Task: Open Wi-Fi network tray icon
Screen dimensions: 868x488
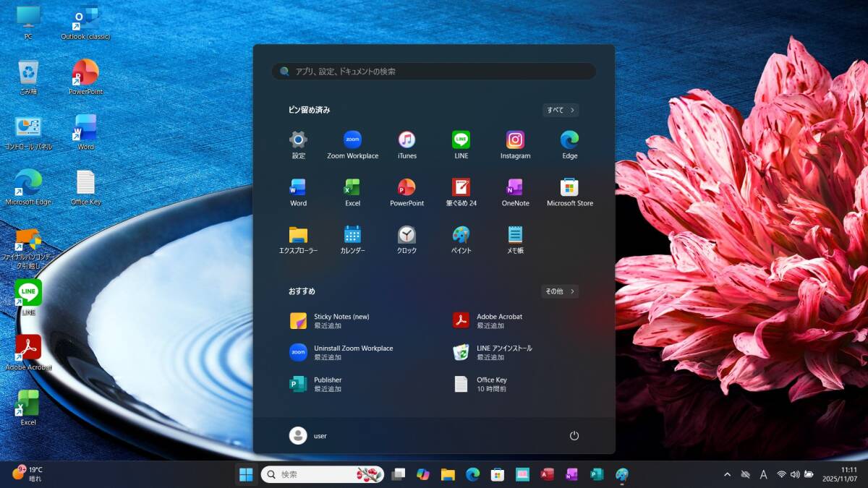Action: pyautogui.click(x=781, y=474)
